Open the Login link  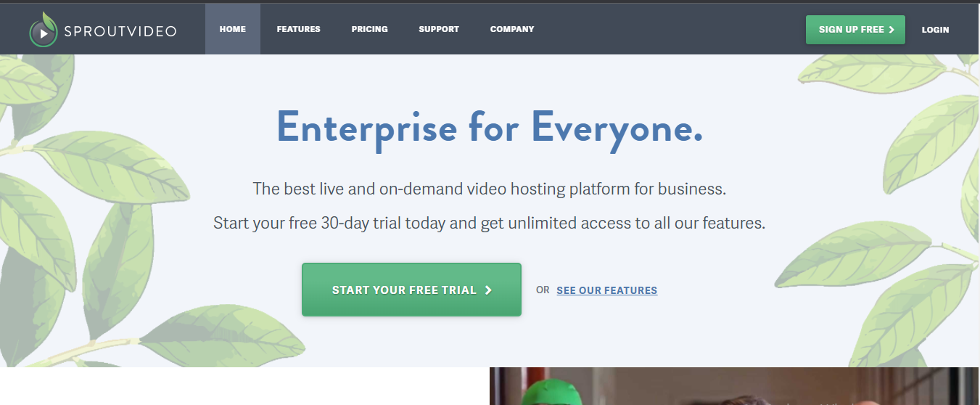coord(935,30)
